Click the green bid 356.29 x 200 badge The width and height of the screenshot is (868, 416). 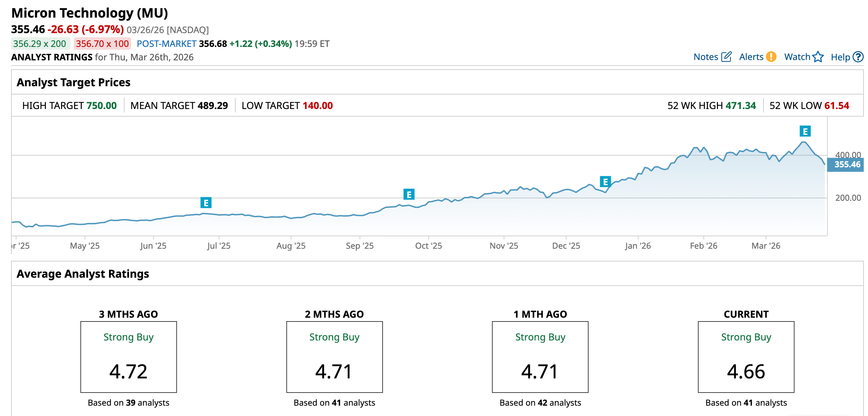click(x=40, y=44)
